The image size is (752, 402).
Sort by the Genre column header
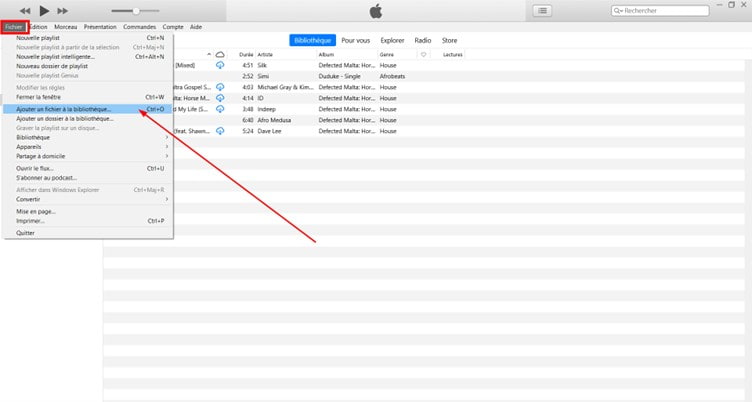click(x=387, y=55)
